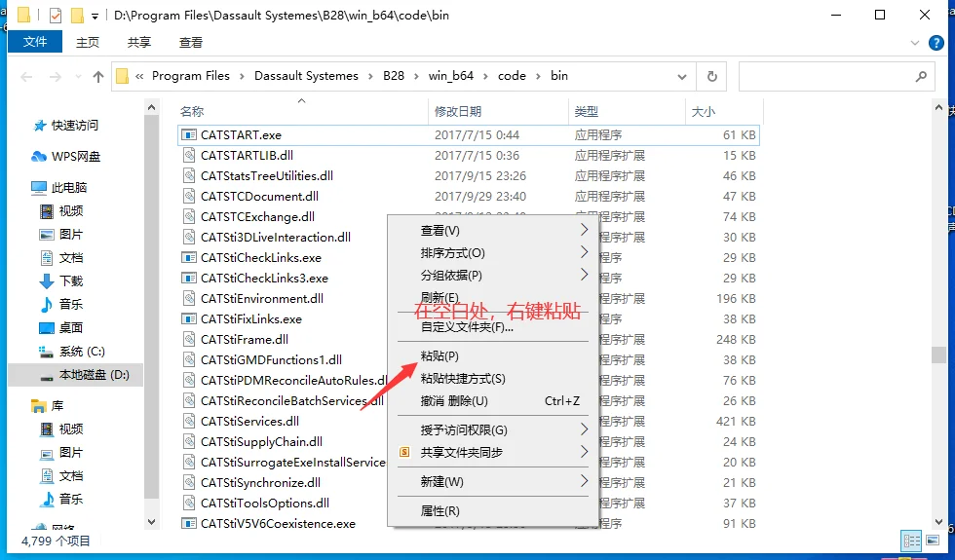Select win_b64 in breadcrumb path
The width and height of the screenshot is (955, 560).
click(x=450, y=76)
